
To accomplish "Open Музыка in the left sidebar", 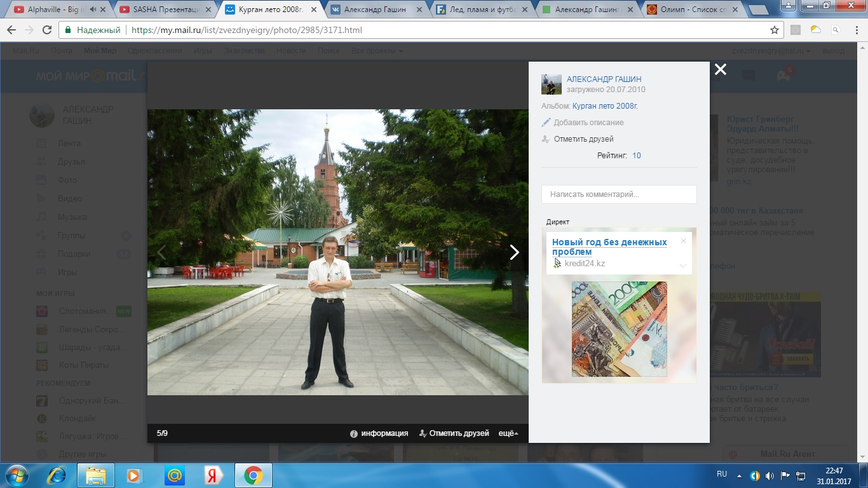I will tap(72, 217).
